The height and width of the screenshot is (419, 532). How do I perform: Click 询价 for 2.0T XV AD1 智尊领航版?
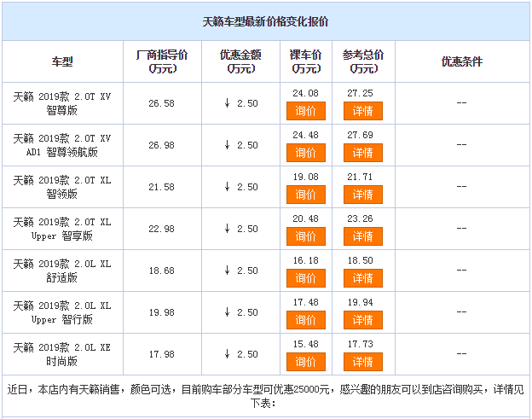pos(306,153)
